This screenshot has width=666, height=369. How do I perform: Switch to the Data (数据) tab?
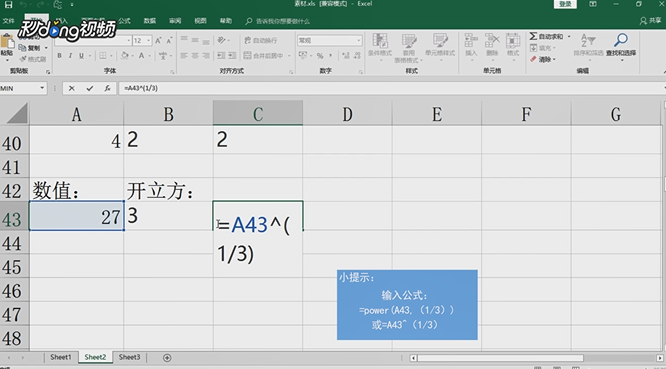[150, 21]
